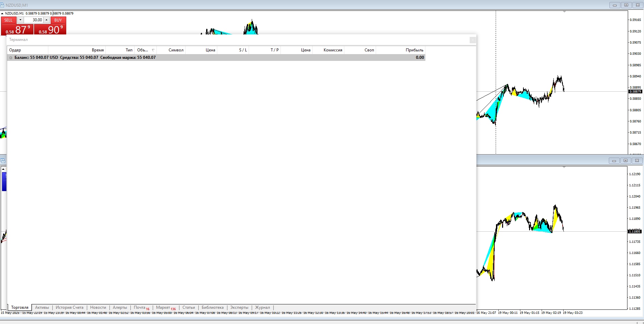644x324 pixels.
Task: Click the Цена header right of T / P
Action: click(x=296, y=50)
